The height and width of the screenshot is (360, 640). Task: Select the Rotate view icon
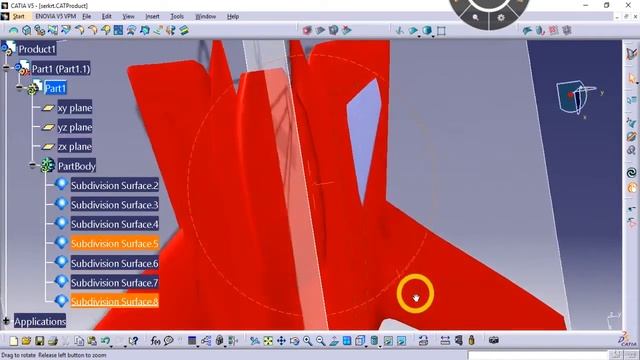pos(295,341)
